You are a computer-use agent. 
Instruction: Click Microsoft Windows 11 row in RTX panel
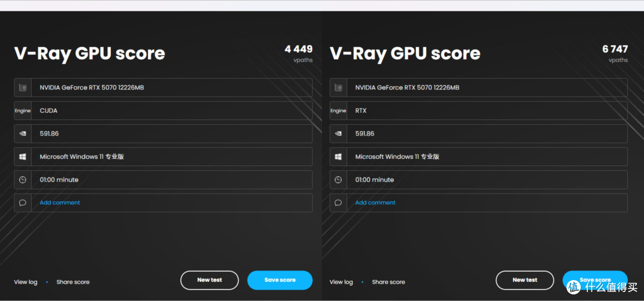(478, 156)
